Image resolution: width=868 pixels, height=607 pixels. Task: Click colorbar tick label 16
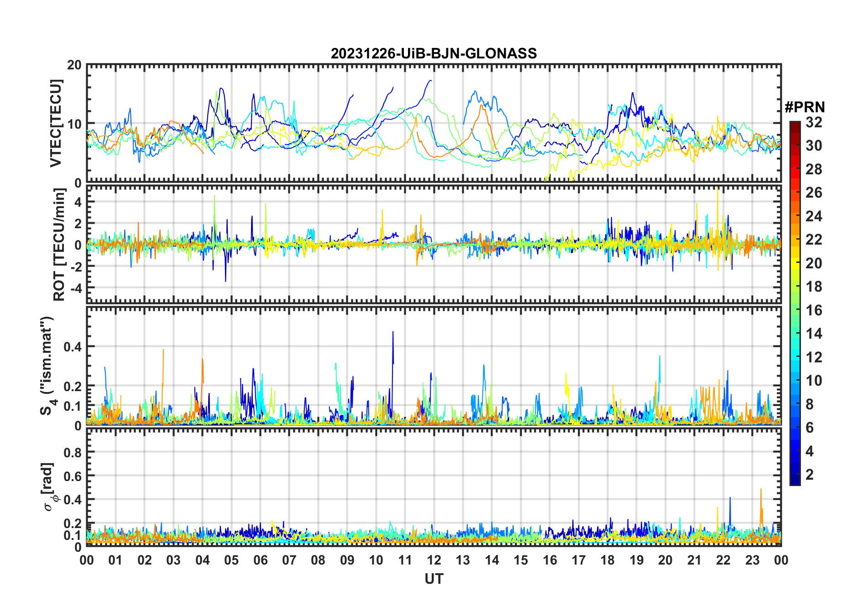point(814,310)
